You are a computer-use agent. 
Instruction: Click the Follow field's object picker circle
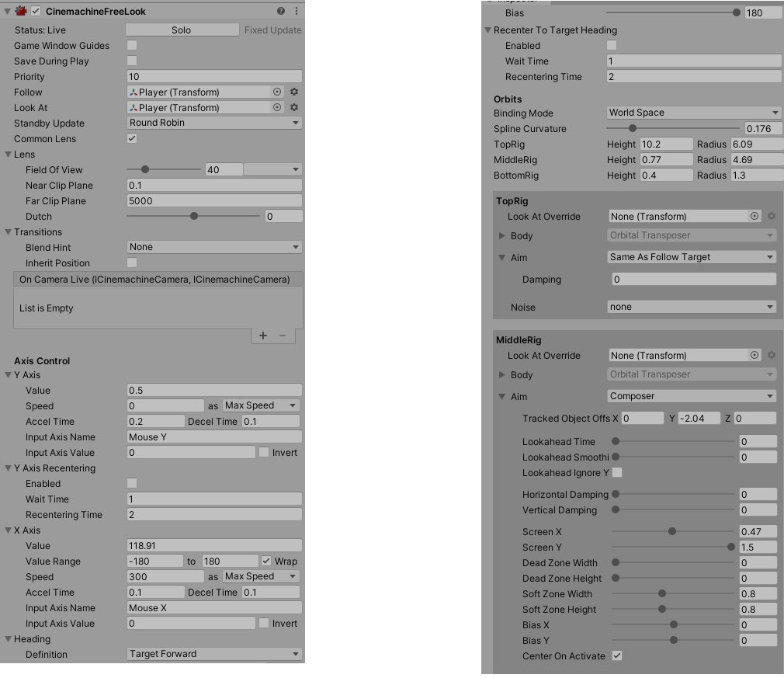tap(277, 92)
